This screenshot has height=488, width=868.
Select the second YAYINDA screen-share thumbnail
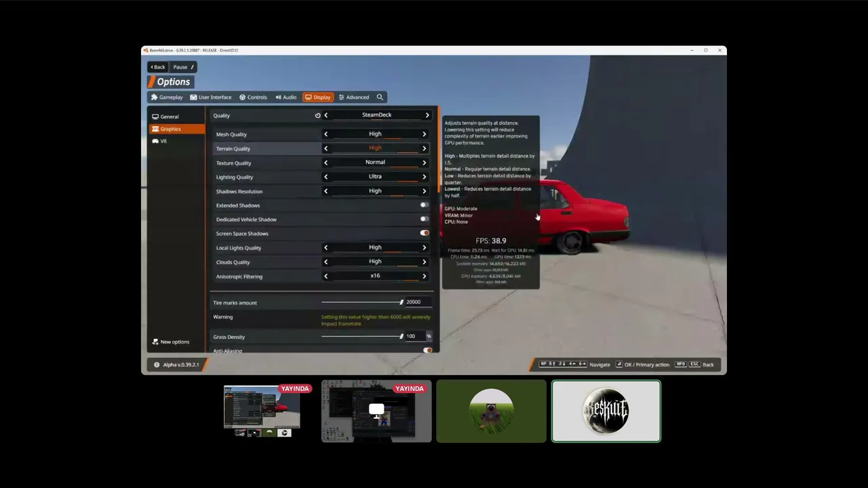pyautogui.click(x=376, y=411)
